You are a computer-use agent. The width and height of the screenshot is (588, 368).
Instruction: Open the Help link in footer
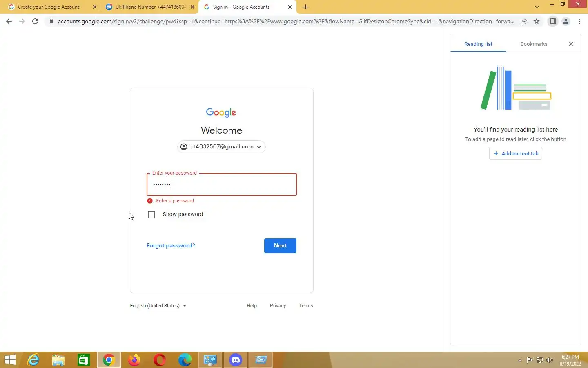[252, 306]
